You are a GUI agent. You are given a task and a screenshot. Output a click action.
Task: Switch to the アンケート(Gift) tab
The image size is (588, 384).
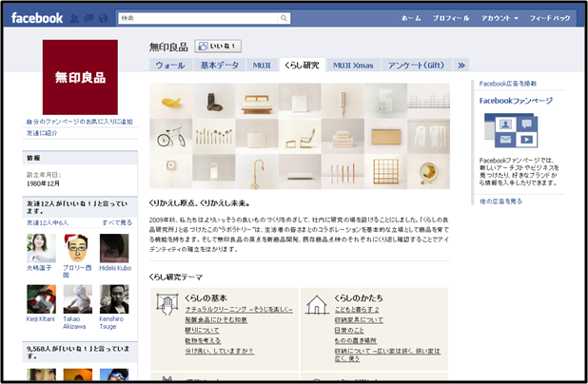click(416, 66)
